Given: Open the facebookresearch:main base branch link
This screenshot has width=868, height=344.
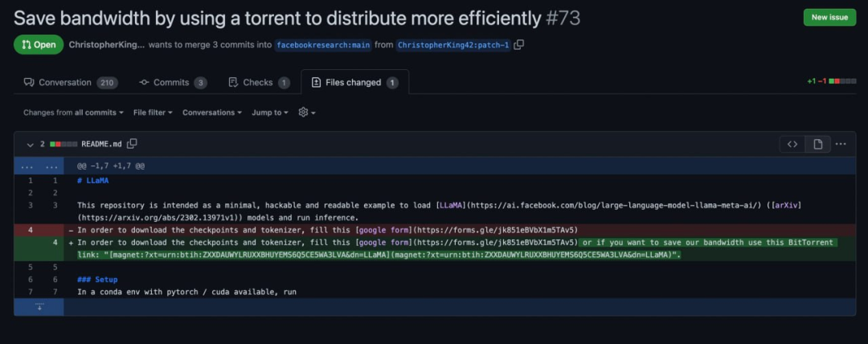Looking at the screenshot, I should (323, 45).
